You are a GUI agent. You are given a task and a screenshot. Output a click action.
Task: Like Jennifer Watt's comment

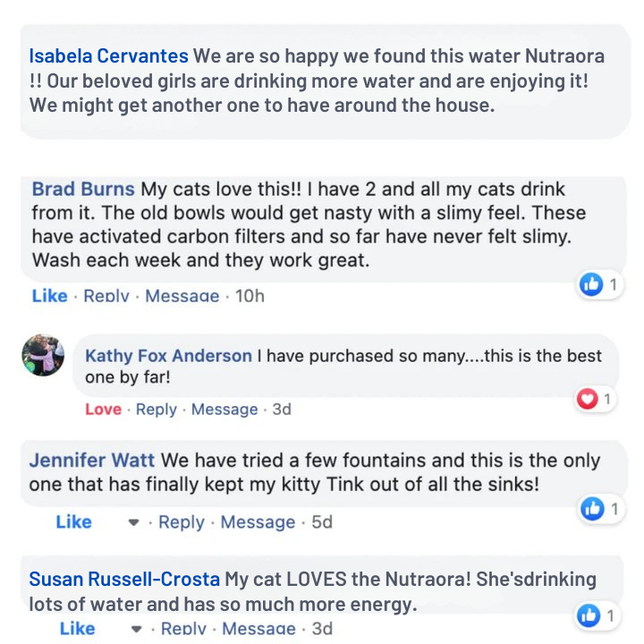click(x=73, y=522)
